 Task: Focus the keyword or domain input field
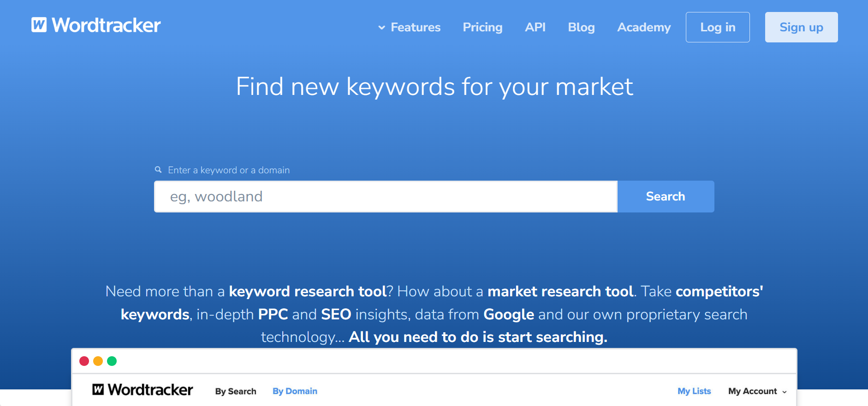[386, 196]
